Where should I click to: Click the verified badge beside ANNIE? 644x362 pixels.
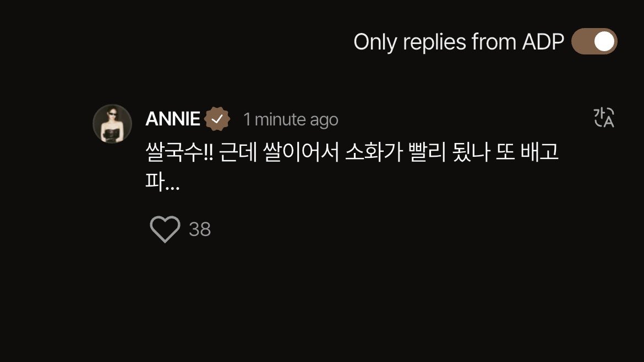click(217, 119)
